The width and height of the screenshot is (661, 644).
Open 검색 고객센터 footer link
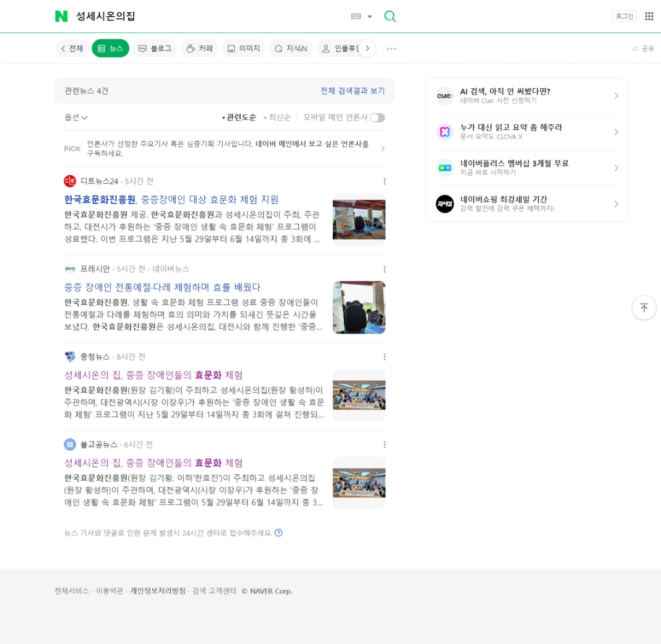(x=214, y=591)
